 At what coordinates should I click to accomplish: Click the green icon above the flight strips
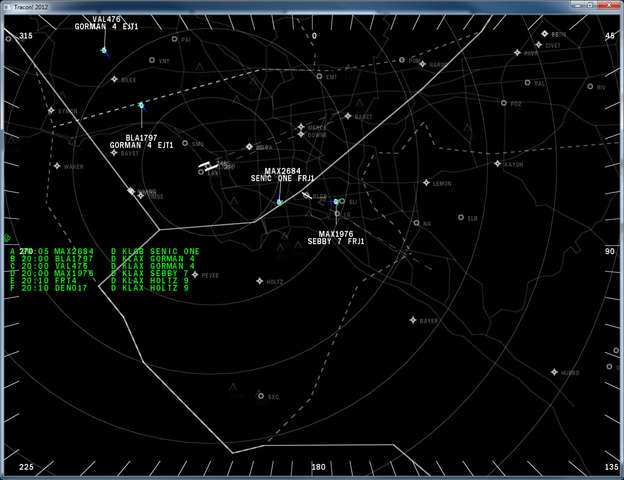6,238
